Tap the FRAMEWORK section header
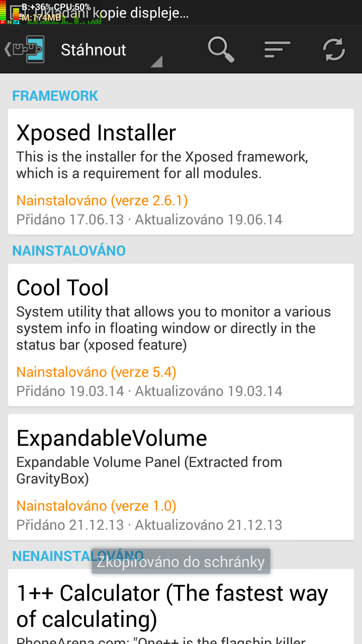 pos(55,96)
